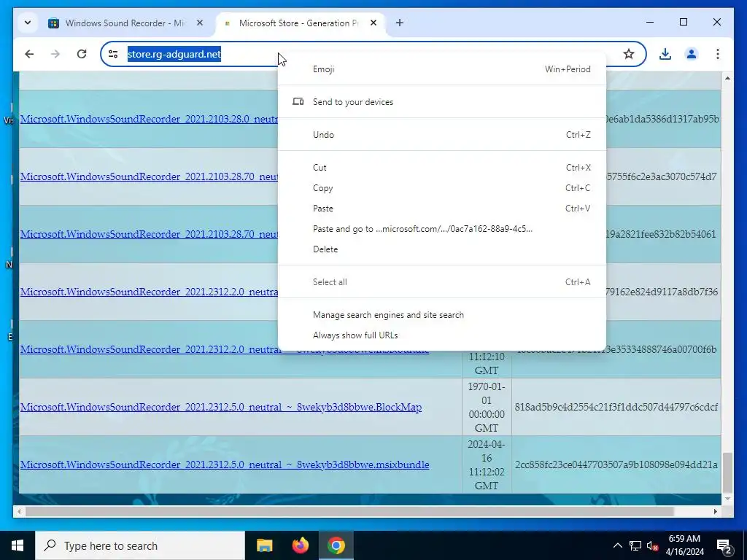Image resolution: width=747 pixels, height=560 pixels.
Task: Select Send to your devices
Action: click(441, 102)
